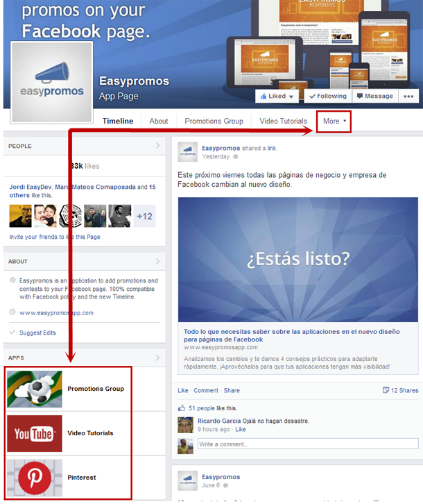
Task: Open the YouTube Video Tutorials app icon
Action: [x=35, y=433]
